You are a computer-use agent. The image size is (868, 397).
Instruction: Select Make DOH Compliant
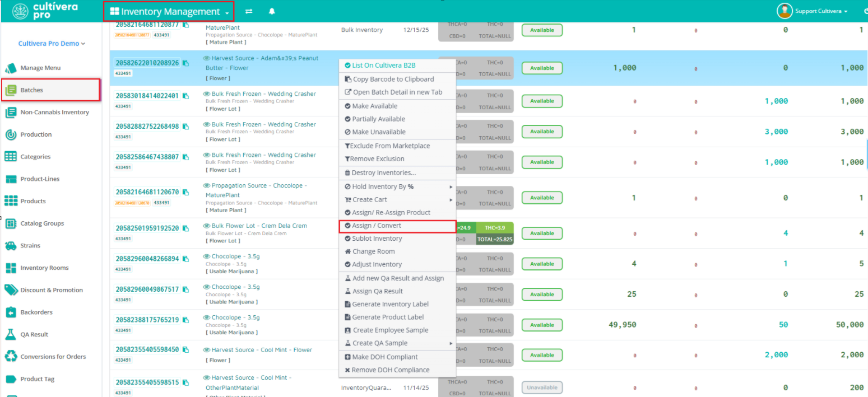tap(397, 357)
